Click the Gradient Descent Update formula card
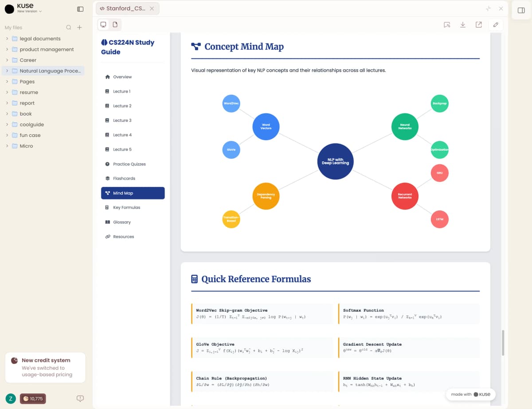This screenshot has height=409, width=532. coord(409,348)
